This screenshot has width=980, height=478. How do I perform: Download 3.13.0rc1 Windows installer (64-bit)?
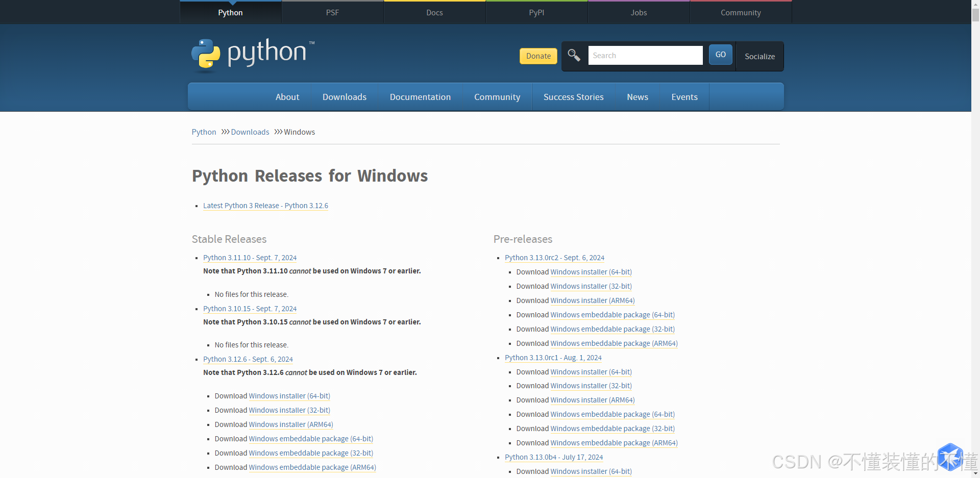[591, 372]
